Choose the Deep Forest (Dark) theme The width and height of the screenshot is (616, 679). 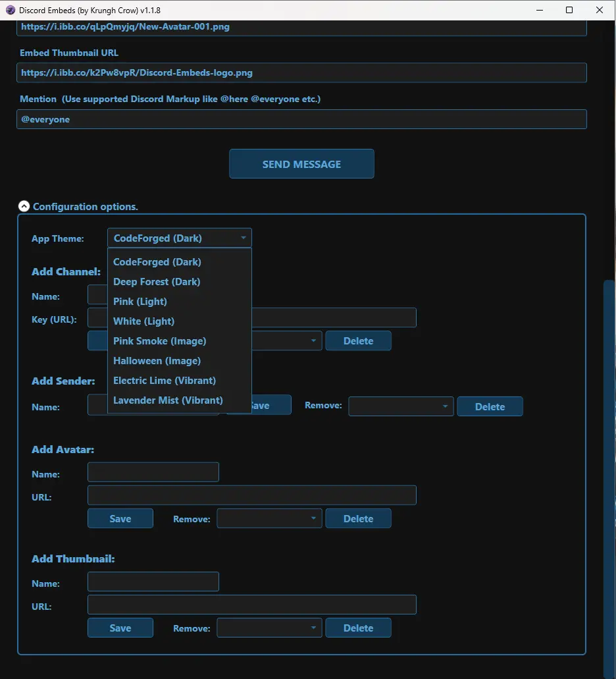coord(157,282)
